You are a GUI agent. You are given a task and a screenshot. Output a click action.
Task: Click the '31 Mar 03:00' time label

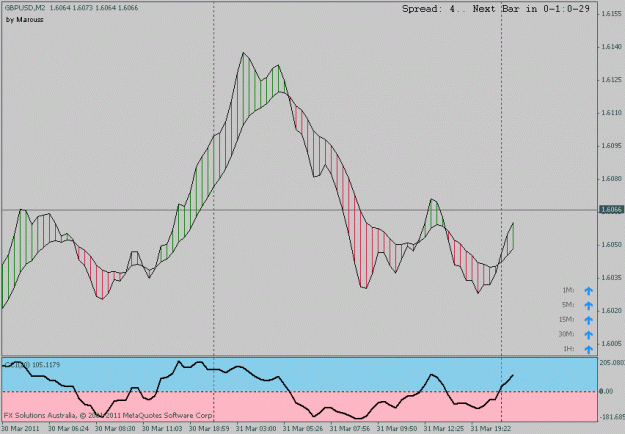[x=256, y=429]
